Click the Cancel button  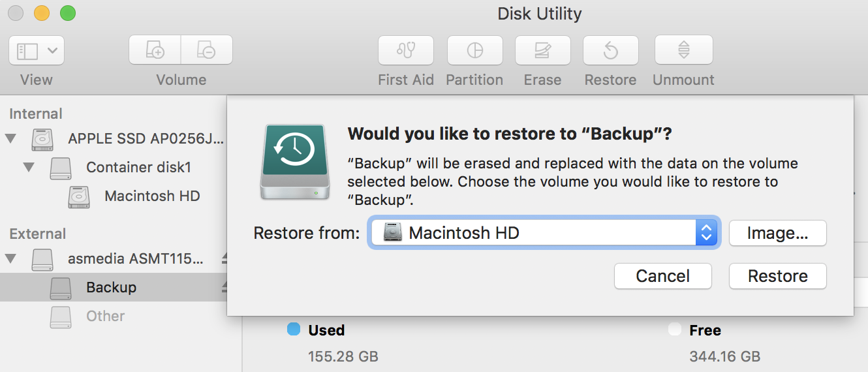pos(663,276)
